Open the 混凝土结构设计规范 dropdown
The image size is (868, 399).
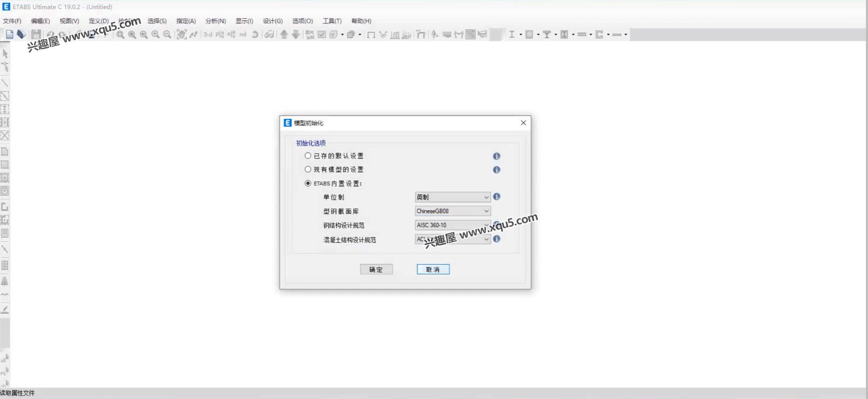pyautogui.click(x=453, y=239)
